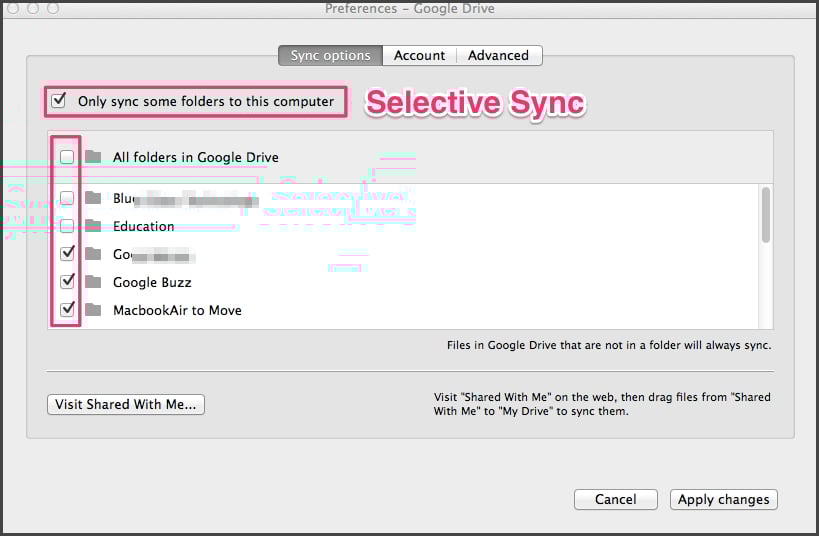Check All folders in Google Drive checkbox

67,157
